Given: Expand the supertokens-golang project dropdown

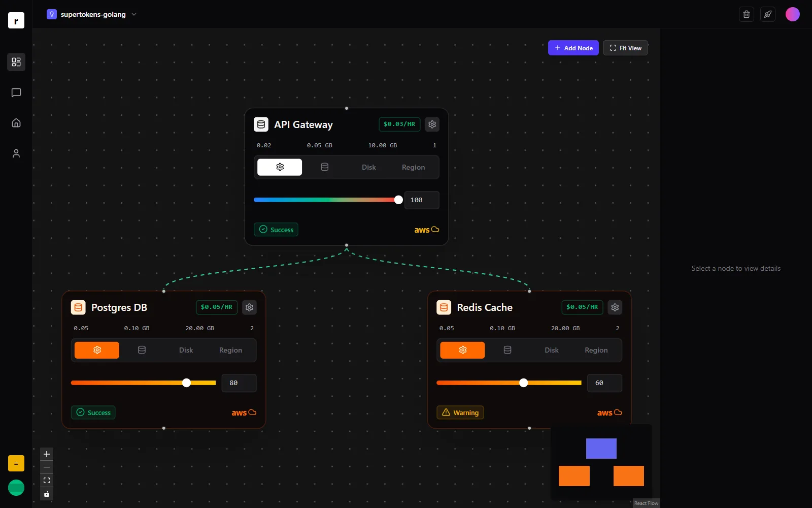Looking at the screenshot, I should [134, 14].
